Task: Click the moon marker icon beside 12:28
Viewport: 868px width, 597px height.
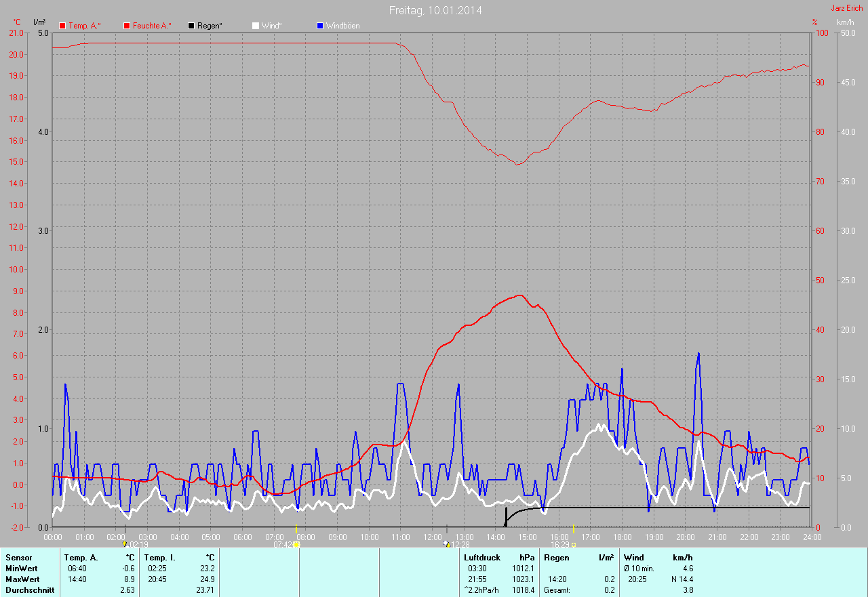Action: (x=446, y=543)
